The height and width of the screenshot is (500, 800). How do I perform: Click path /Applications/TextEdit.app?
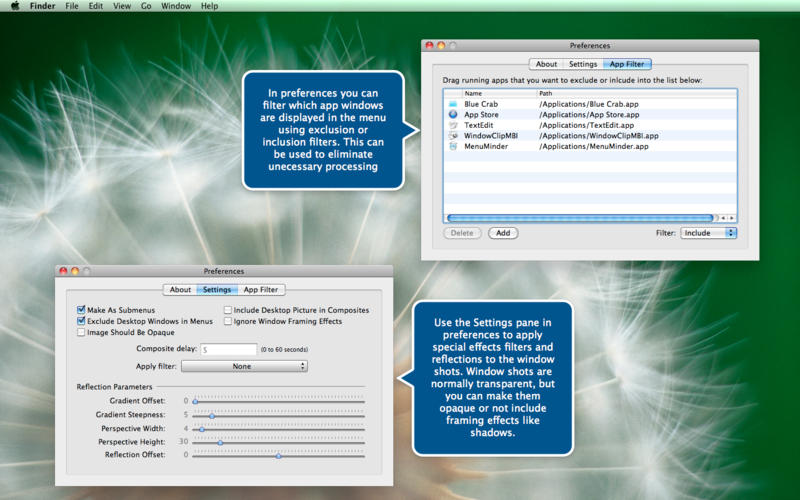coord(587,125)
